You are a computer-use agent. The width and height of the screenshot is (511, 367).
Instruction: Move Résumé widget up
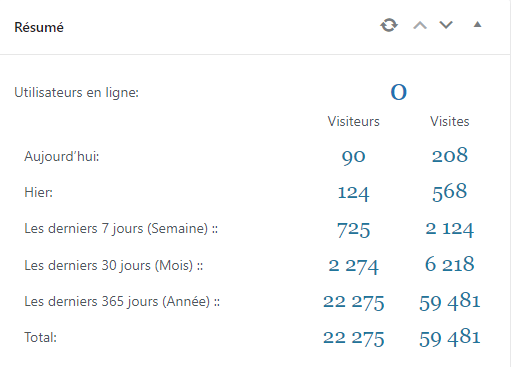click(x=420, y=25)
